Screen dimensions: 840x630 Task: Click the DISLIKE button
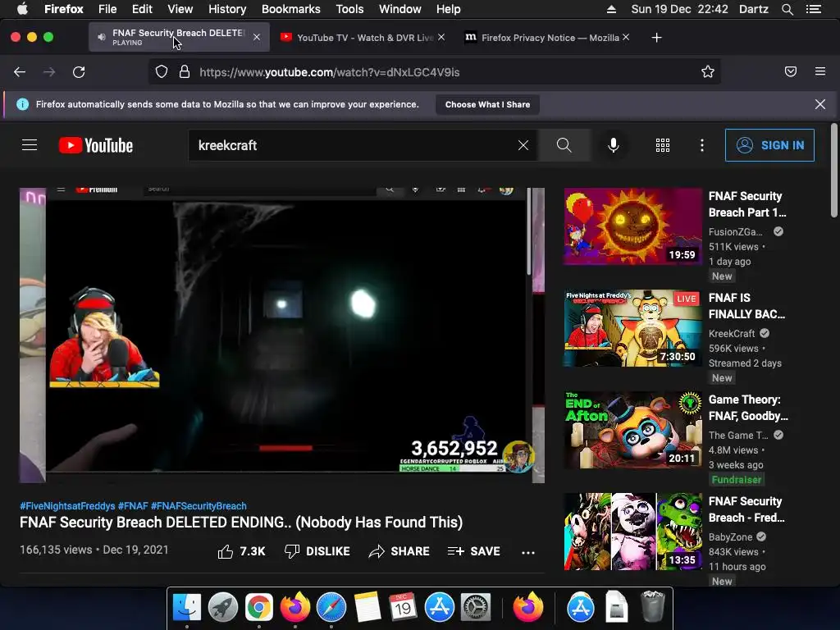317,551
